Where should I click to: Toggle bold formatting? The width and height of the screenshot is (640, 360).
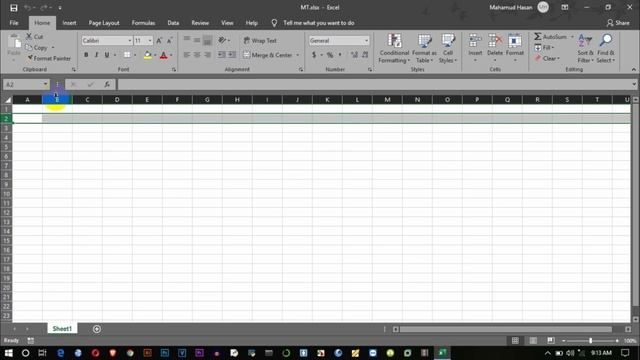pyautogui.click(x=86, y=55)
